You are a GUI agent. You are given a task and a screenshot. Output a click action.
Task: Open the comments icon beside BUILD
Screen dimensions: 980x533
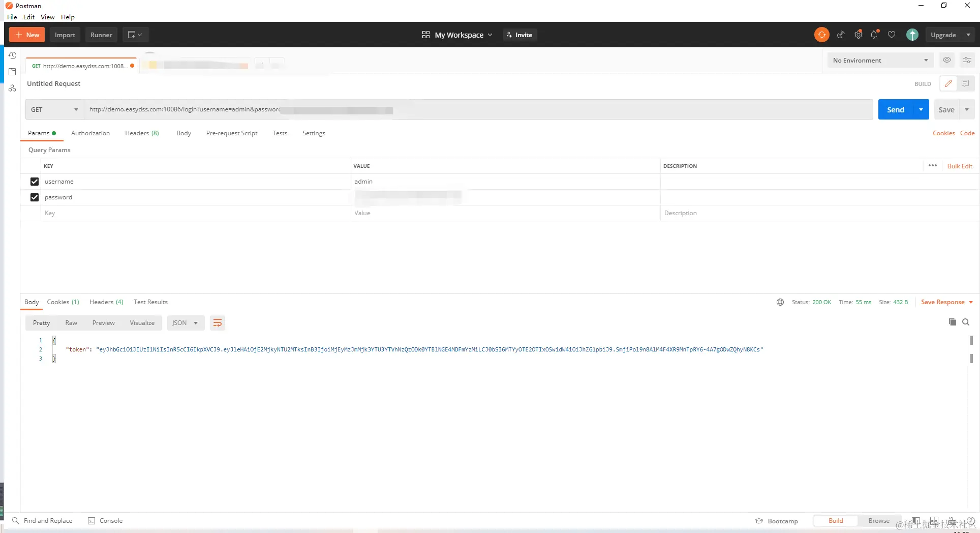(x=965, y=83)
